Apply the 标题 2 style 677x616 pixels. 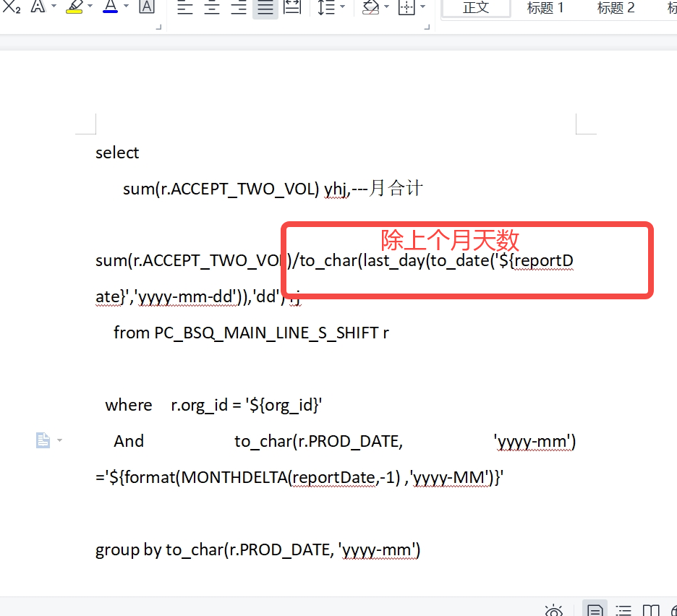tap(616, 8)
